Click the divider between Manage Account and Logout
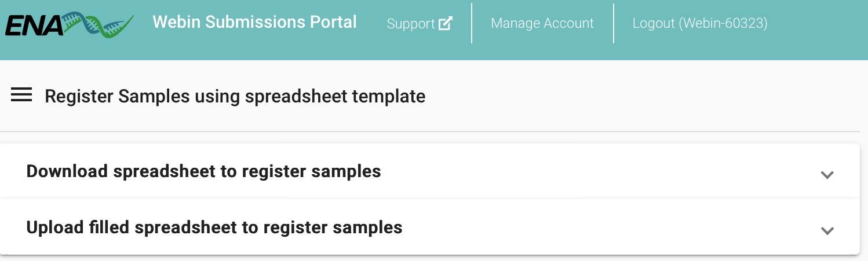 click(x=614, y=23)
